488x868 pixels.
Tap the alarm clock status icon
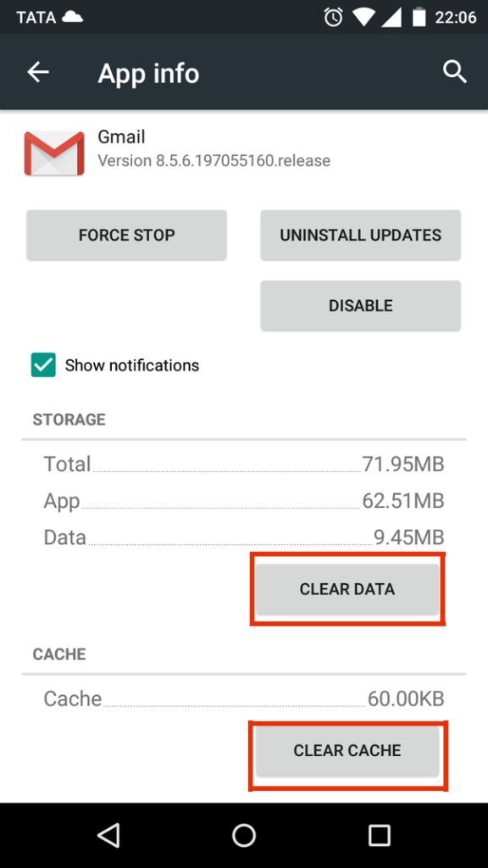(x=332, y=15)
